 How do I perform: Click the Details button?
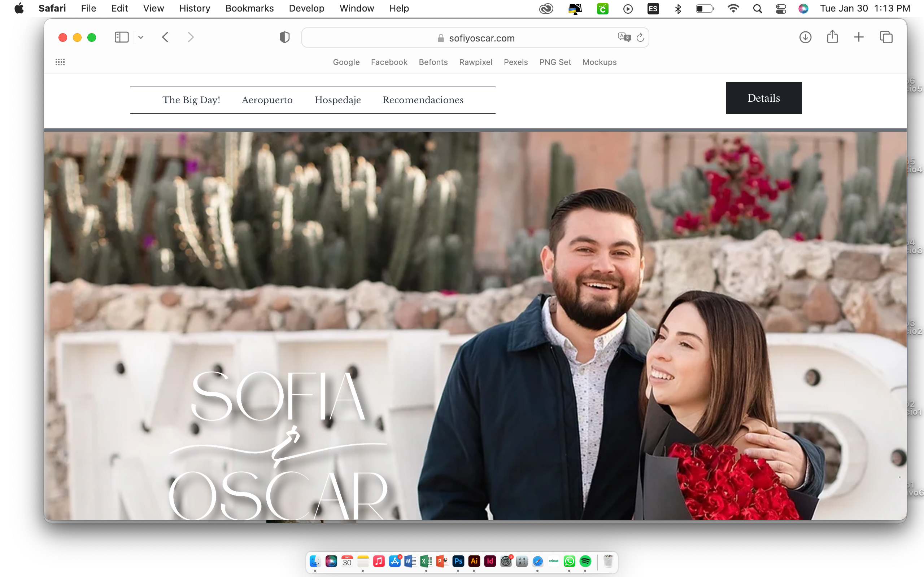tap(764, 98)
